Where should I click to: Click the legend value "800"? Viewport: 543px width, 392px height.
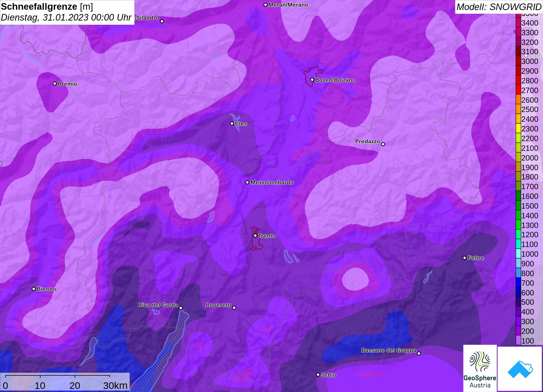pos(528,273)
